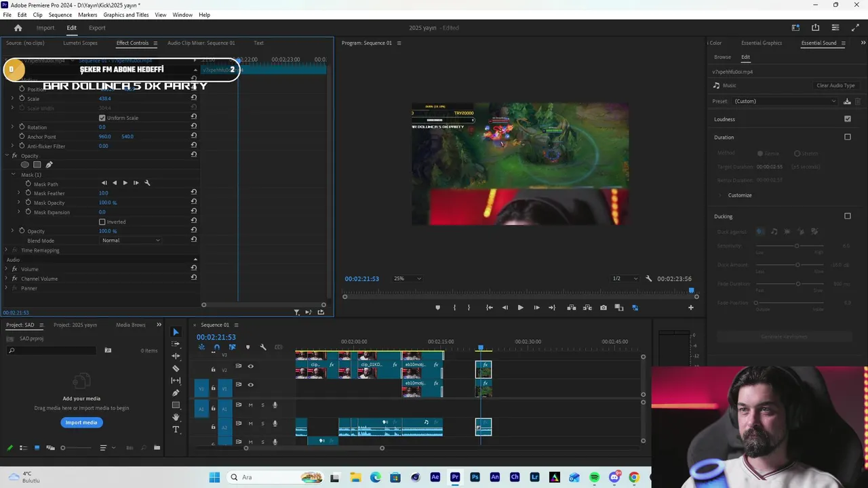Open Graphics and Titles menu
Viewport: 868px width, 488px height.
click(126, 15)
